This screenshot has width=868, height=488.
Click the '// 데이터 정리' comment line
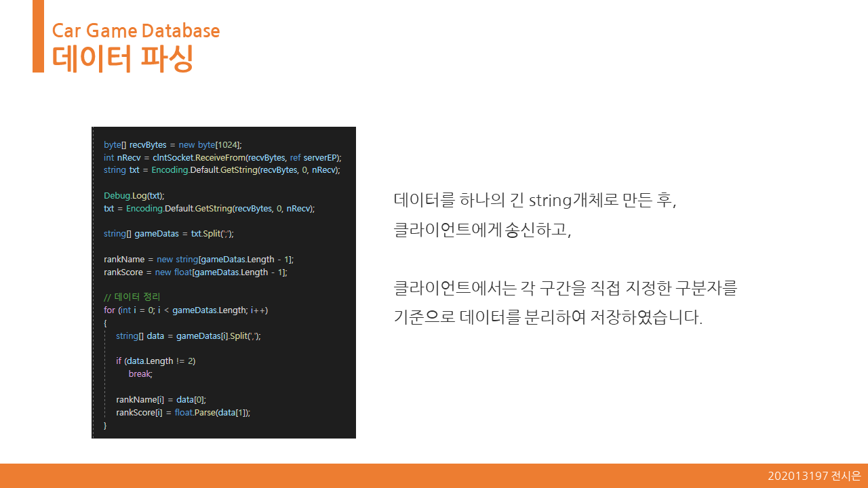coord(132,298)
